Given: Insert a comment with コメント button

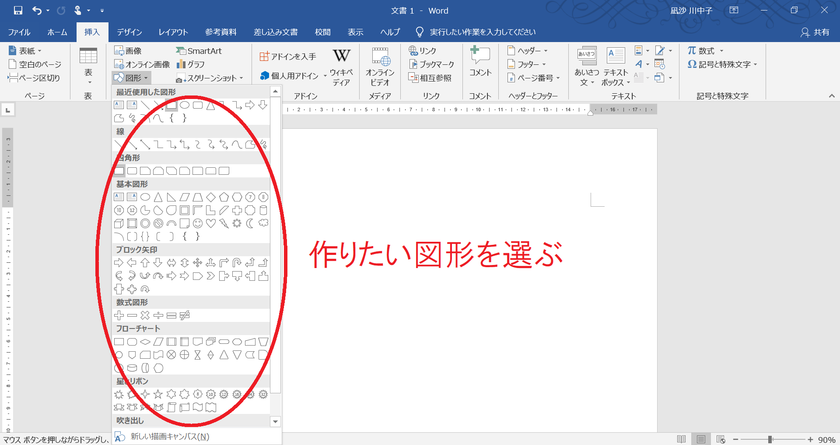Looking at the screenshot, I should click(480, 62).
